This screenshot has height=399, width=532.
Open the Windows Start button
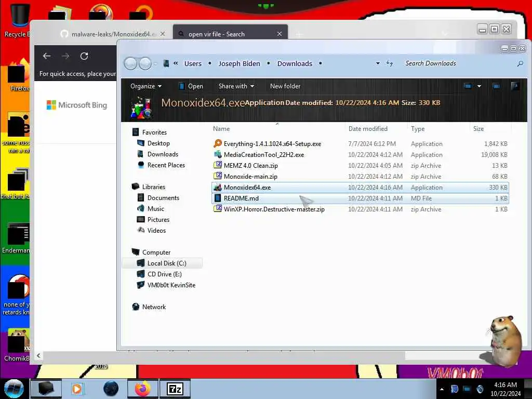pos(14,389)
